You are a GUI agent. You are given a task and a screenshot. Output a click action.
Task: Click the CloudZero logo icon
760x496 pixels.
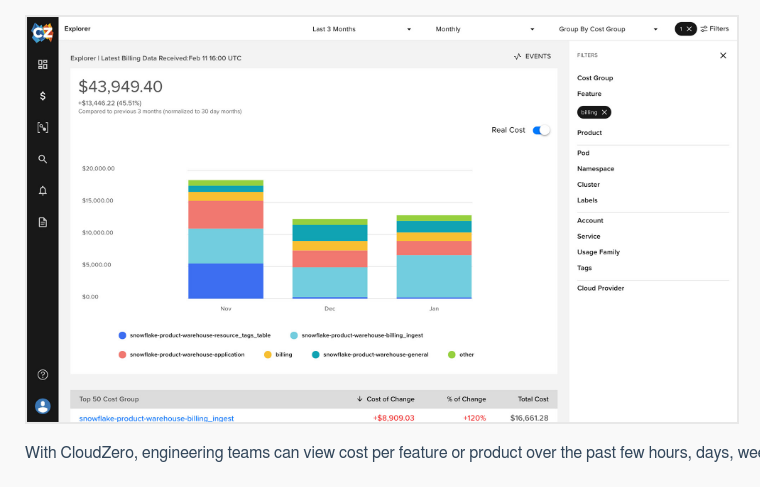(42, 31)
